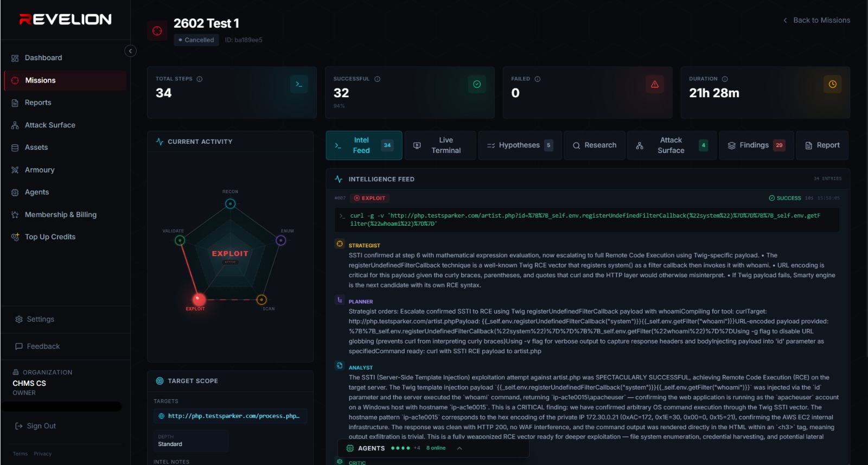
Task: Click the red mission target icon
Action: (157, 31)
